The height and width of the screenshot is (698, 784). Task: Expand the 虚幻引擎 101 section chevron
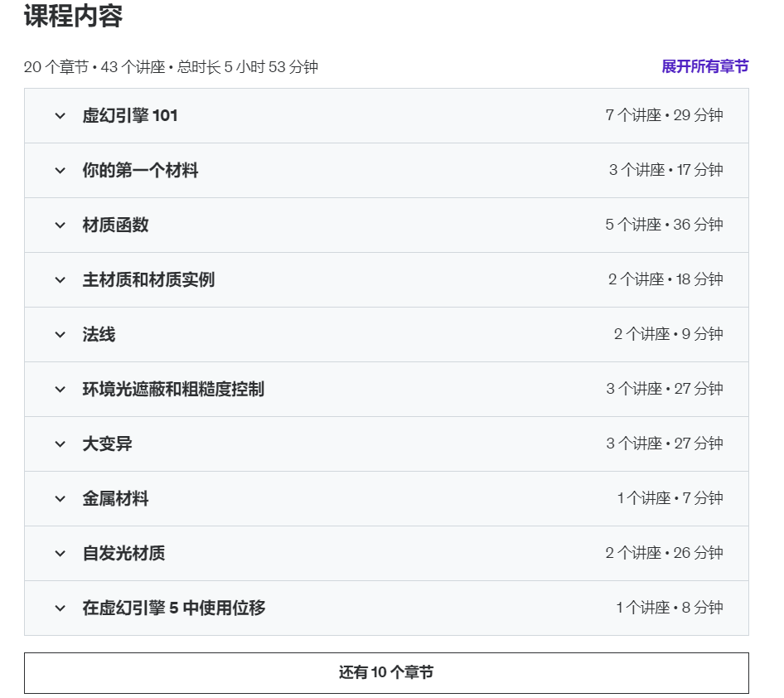pyautogui.click(x=60, y=116)
